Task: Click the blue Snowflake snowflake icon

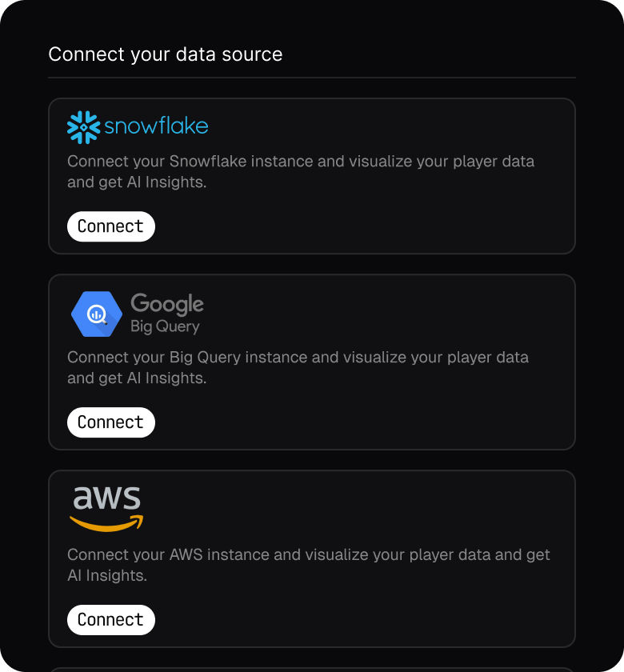Action: 83,127
